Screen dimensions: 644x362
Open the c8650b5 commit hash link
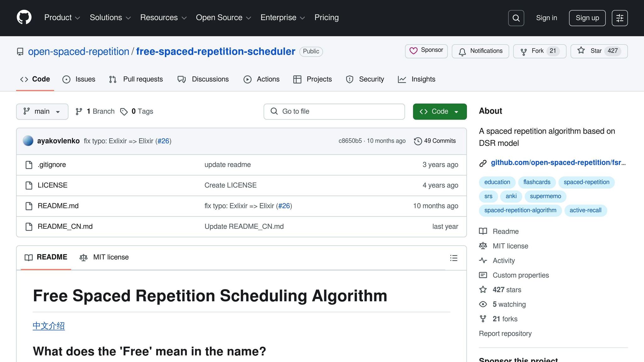(x=350, y=141)
